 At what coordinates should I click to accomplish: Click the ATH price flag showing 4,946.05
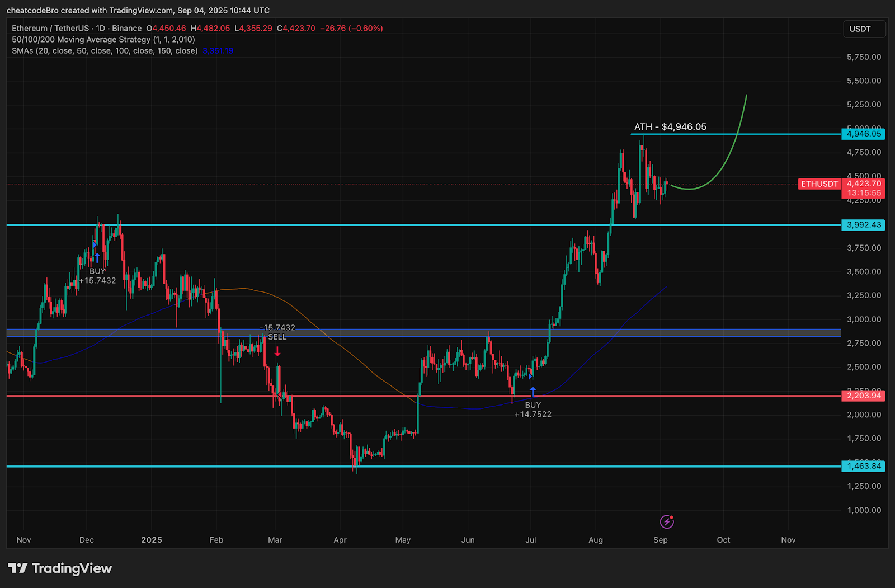(x=863, y=134)
